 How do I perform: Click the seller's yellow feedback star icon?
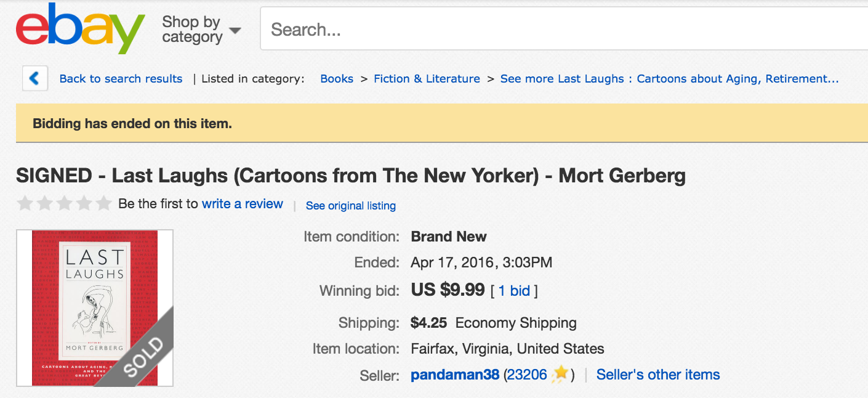pyautogui.click(x=560, y=374)
